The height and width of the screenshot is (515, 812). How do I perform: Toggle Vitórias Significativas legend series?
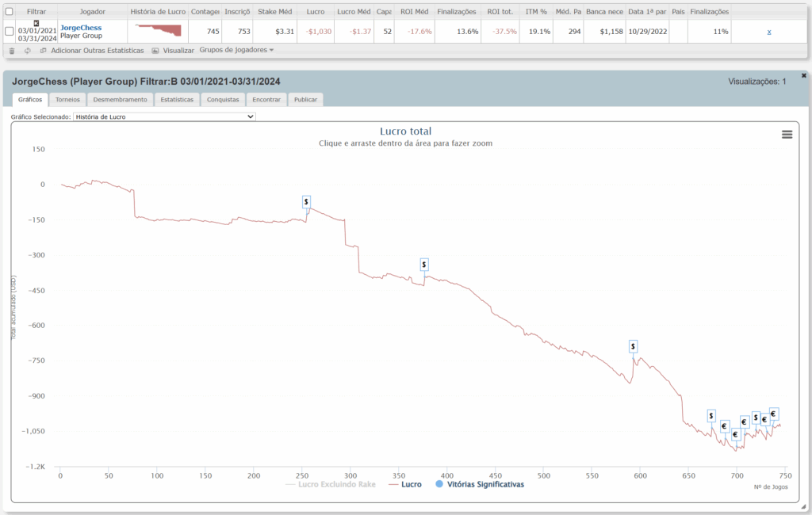481,483
